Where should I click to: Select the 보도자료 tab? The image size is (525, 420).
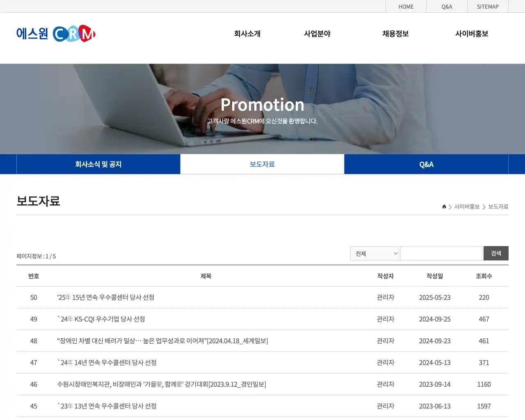click(x=262, y=164)
